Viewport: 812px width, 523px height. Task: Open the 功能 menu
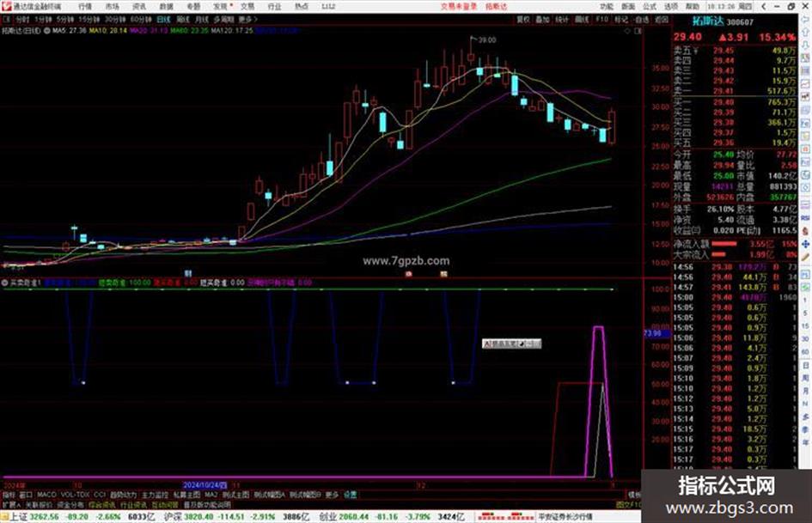[607, 6]
